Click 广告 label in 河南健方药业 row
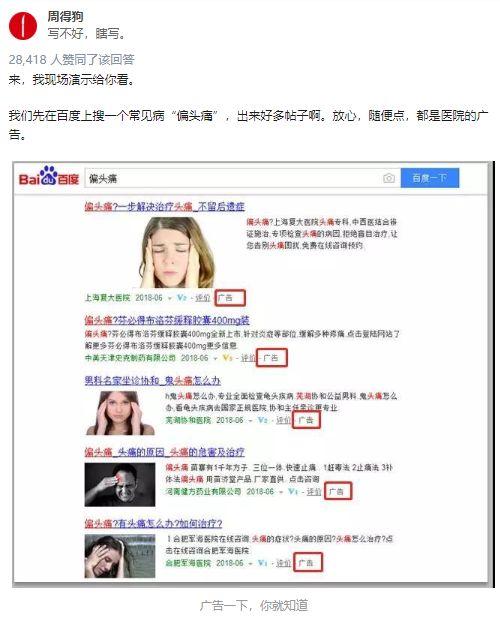This screenshot has height=627, width=500. tap(338, 491)
